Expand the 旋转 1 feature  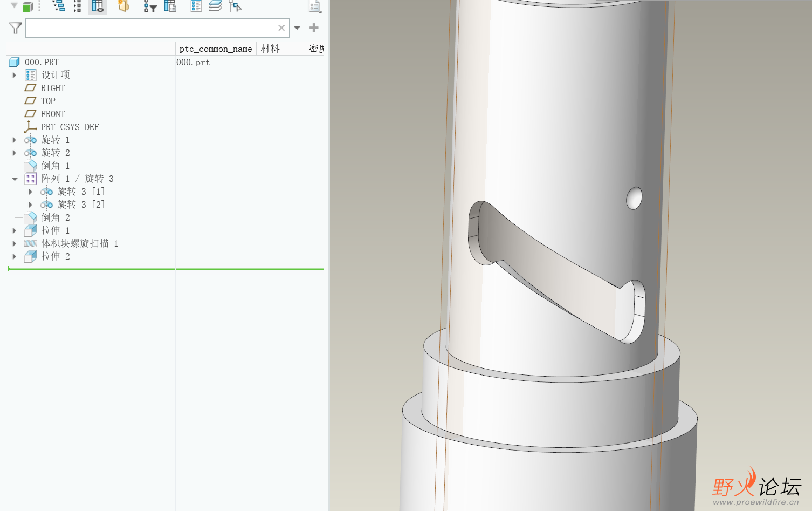(15, 140)
